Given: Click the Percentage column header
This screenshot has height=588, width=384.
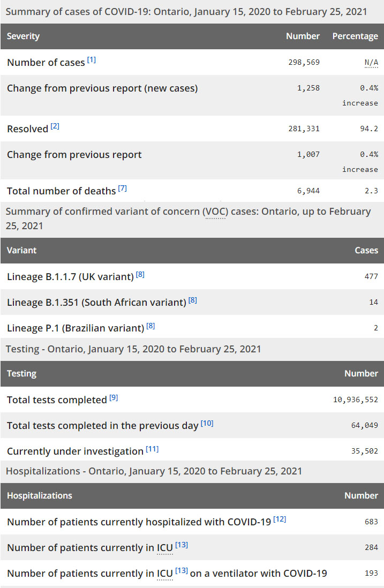Looking at the screenshot, I should click(x=355, y=36).
